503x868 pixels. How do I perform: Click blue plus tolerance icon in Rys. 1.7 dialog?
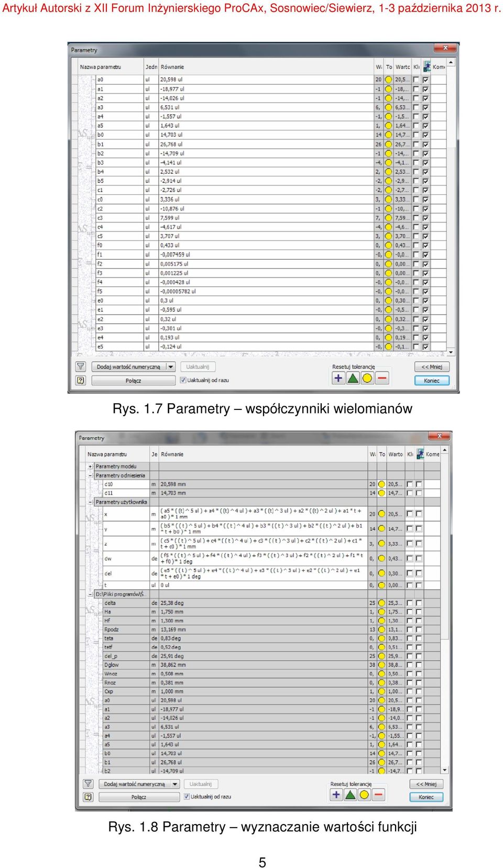pos(338,378)
